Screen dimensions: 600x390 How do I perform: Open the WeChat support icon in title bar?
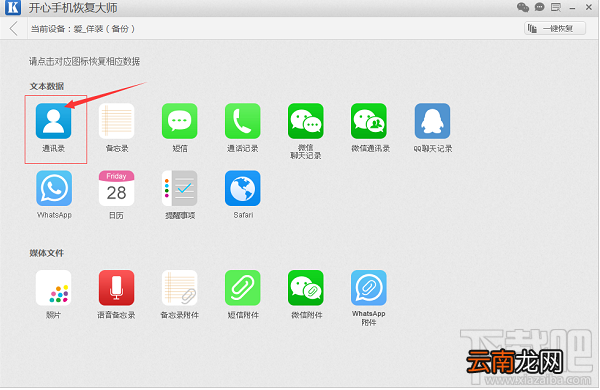coord(523,7)
